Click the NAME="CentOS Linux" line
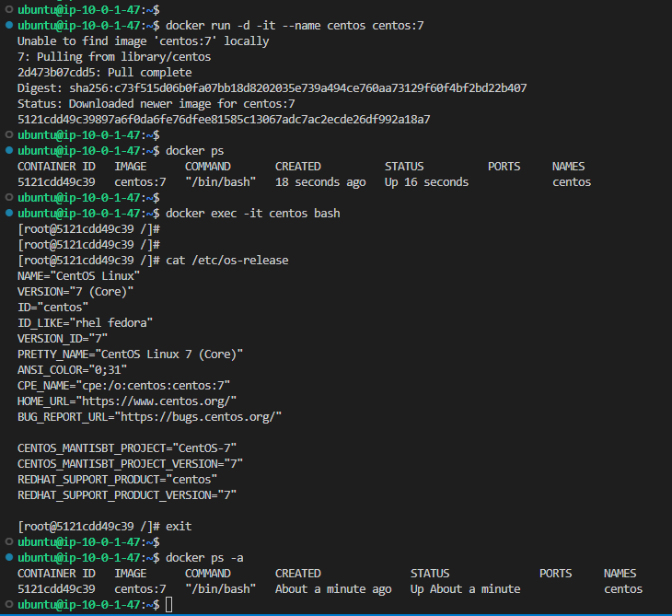Screen dimensions: 672x616 coord(78,276)
